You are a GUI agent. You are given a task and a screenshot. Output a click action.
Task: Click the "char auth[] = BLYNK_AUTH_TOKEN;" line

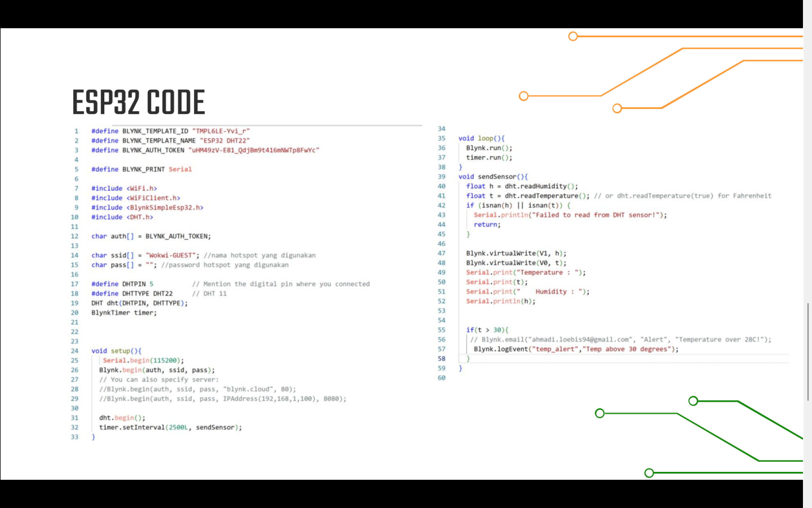point(151,236)
